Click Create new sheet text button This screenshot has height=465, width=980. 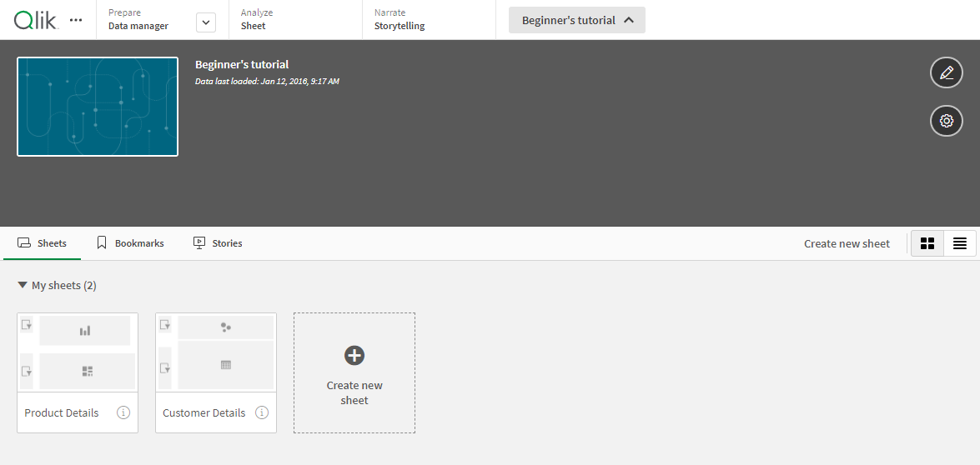tap(847, 243)
